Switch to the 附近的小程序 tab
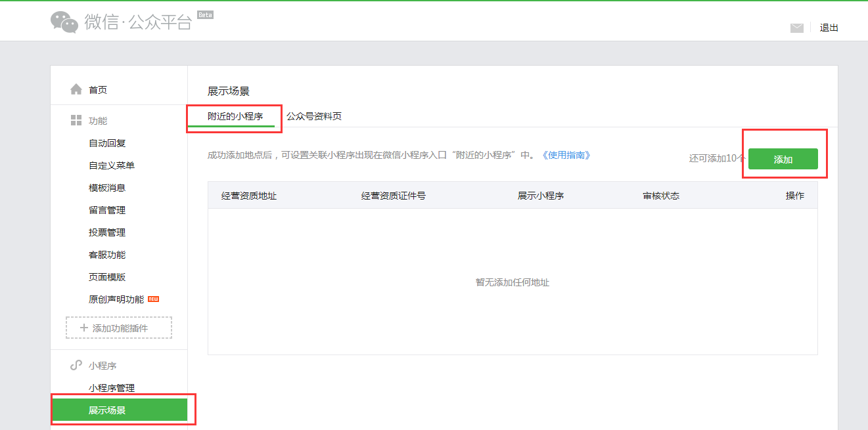 pos(235,116)
